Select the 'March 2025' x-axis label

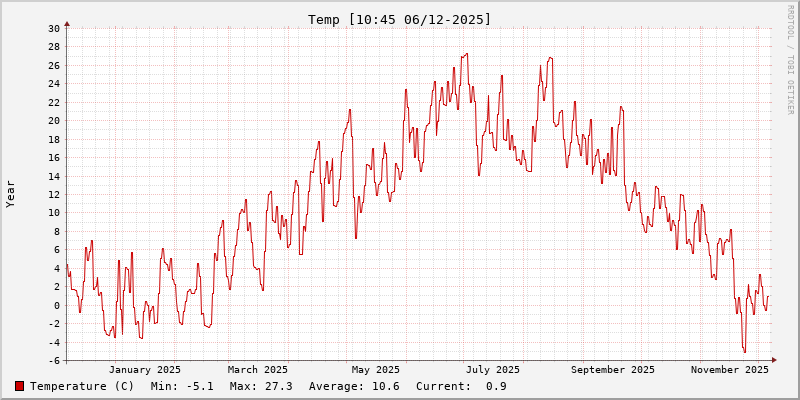(x=258, y=369)
